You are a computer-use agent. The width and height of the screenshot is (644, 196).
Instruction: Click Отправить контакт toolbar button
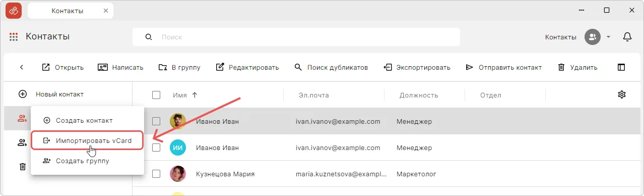point(503,67)
